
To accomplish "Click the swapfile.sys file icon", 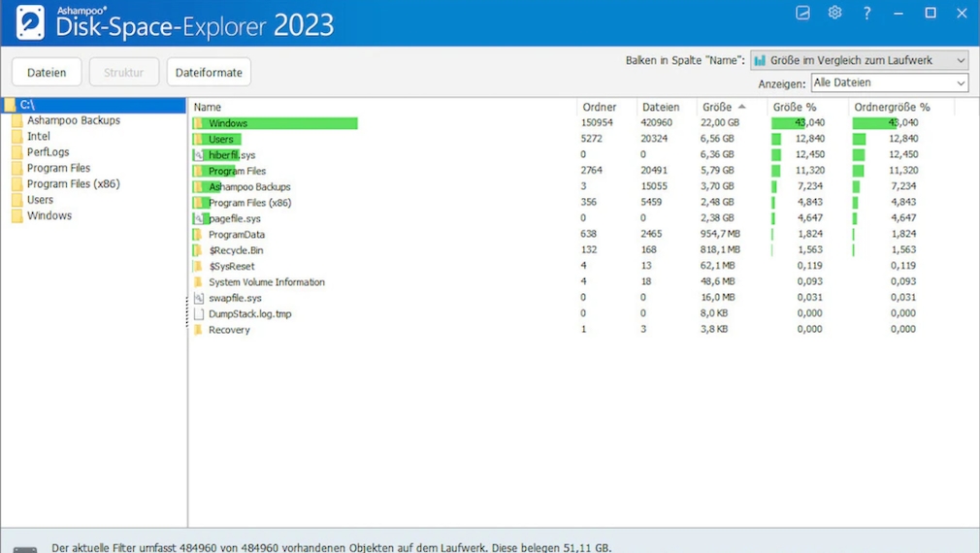I will pos(199,298).
